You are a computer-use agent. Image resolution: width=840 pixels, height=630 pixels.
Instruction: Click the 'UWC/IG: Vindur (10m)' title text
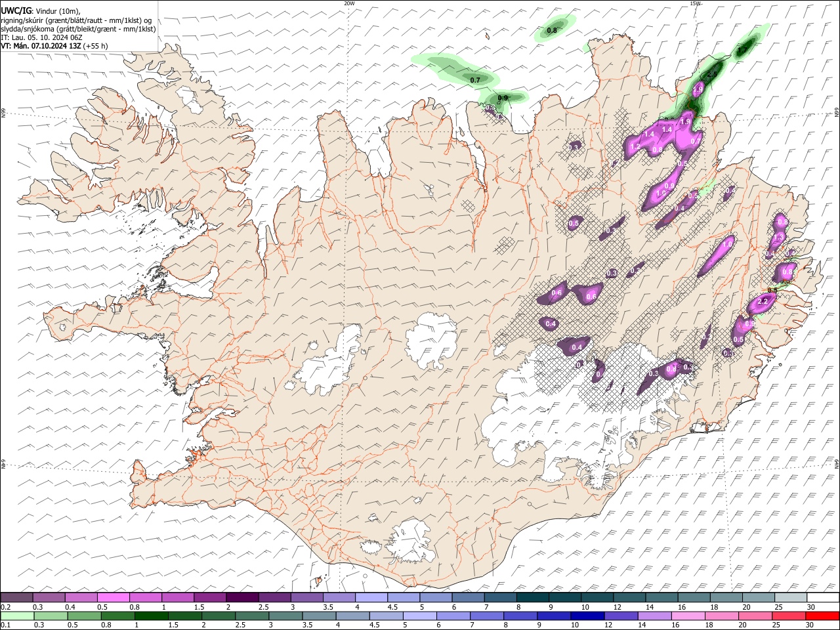pos(41,11)
